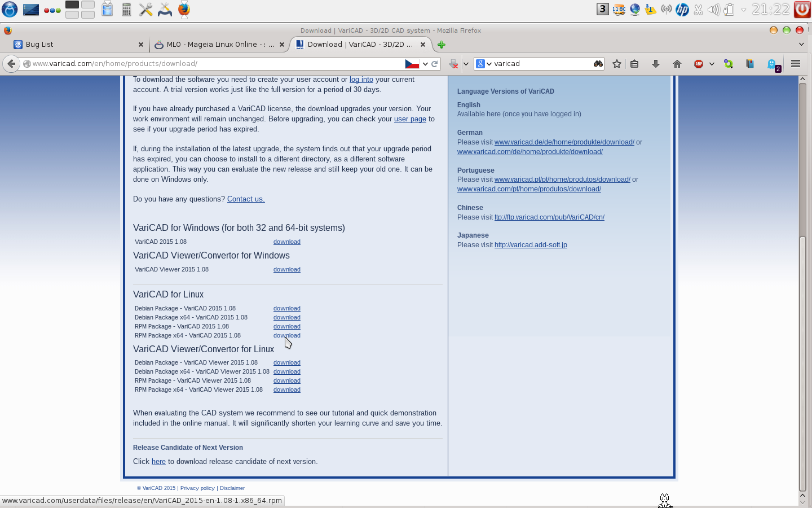The width and height of the screenshot is (812, 508).
Task: Reload the current page
Action: [x=435, y=64]
